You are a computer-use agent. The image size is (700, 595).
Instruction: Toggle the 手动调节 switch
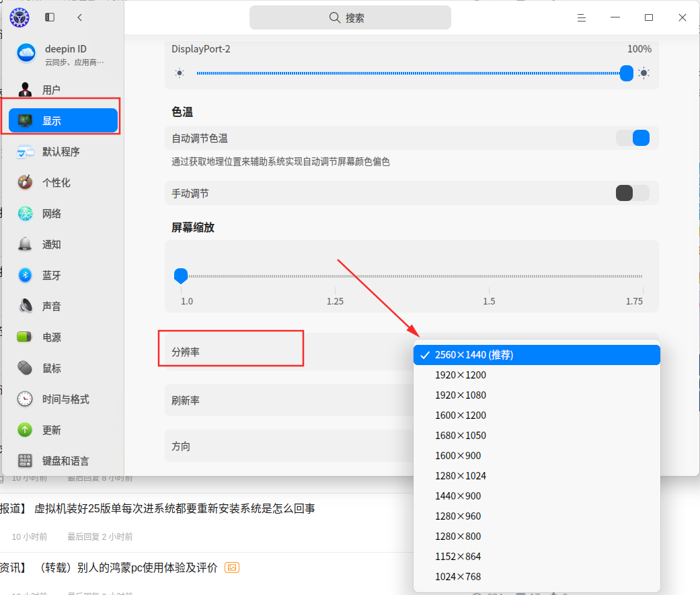click(x=633, y=193)
